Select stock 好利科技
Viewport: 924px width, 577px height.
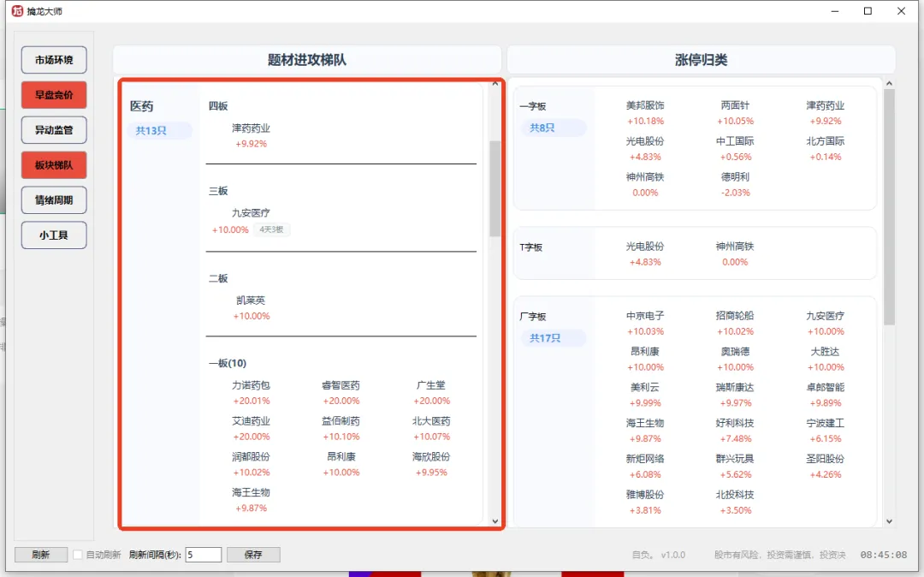[735, 423]
